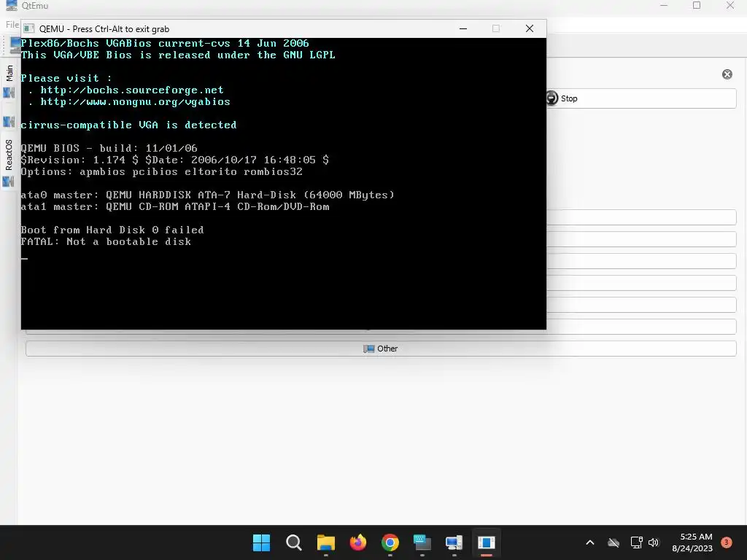Image resolution: width=747 pixels, height=560 pixels.
Task: Click the icon beside the Other label
Action: point(368,349)
